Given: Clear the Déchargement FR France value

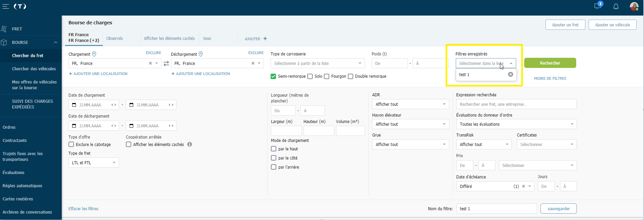Looking at the screenshot, I should (x=253, y=63).
